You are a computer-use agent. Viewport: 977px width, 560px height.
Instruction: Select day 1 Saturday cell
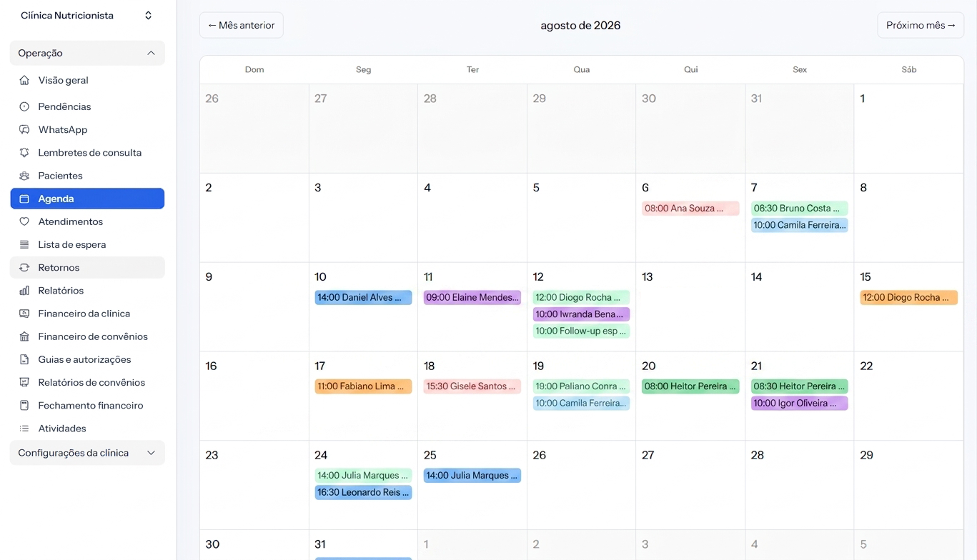pos(908,129)
